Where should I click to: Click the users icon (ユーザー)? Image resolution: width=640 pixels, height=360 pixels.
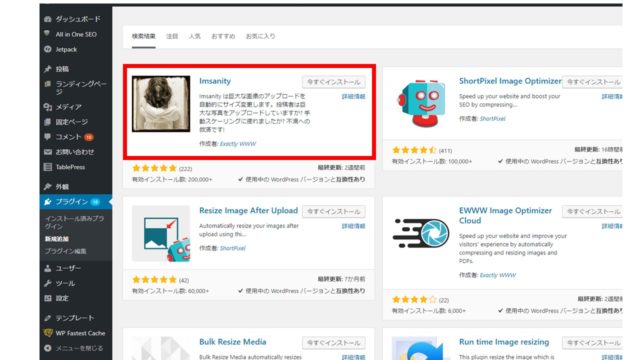48,268
